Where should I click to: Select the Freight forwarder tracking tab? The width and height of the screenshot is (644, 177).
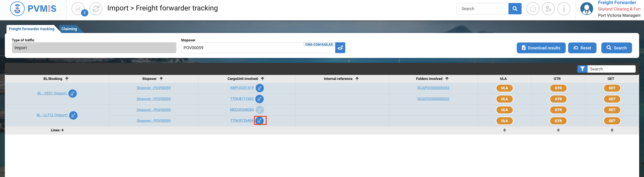31,29
